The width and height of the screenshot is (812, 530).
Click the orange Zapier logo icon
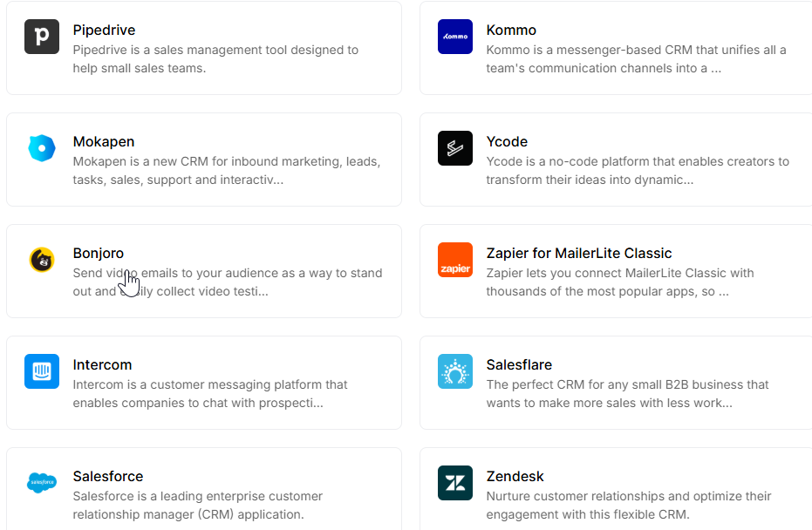455,260
